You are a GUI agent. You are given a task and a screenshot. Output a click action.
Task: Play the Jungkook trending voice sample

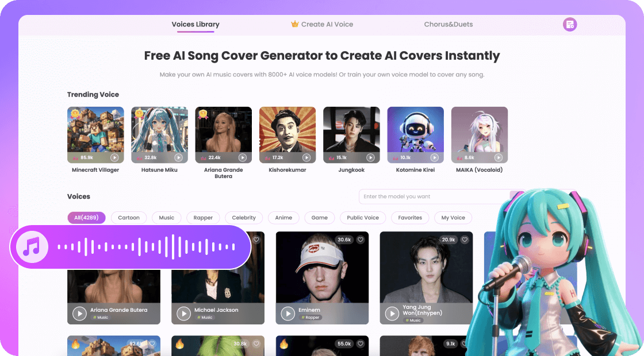click(x=370, y=157)
